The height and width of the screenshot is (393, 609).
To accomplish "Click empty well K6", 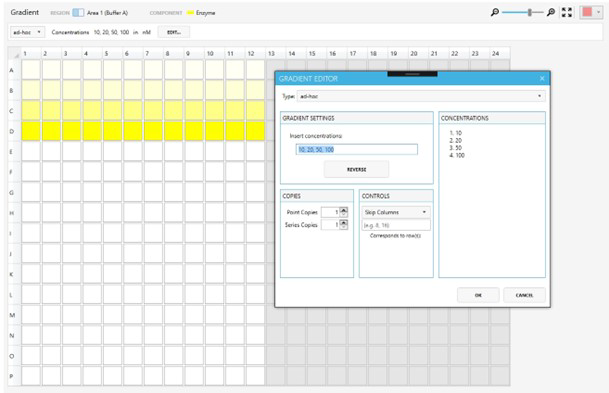I will tap(133, 274).
